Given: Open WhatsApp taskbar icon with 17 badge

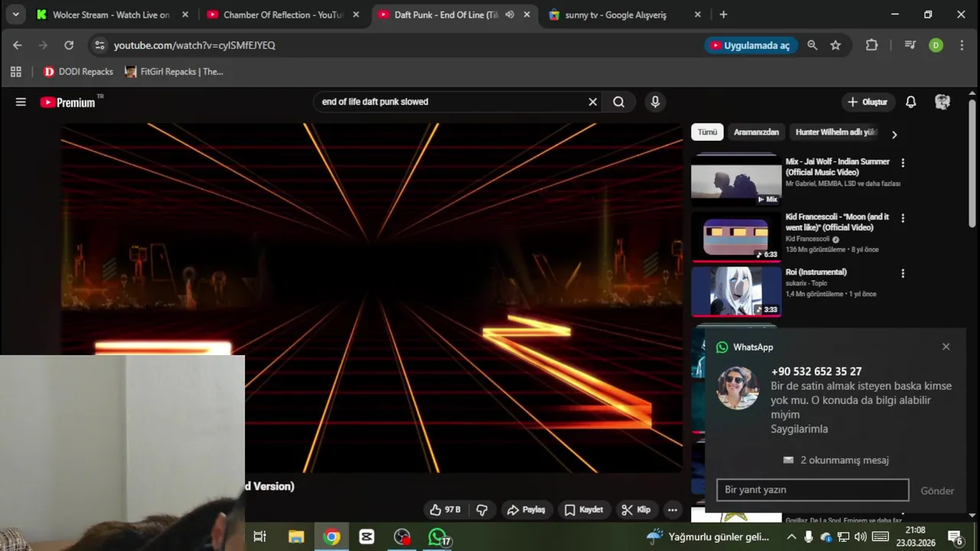Looking at the screenshot, I should (437, 536).
